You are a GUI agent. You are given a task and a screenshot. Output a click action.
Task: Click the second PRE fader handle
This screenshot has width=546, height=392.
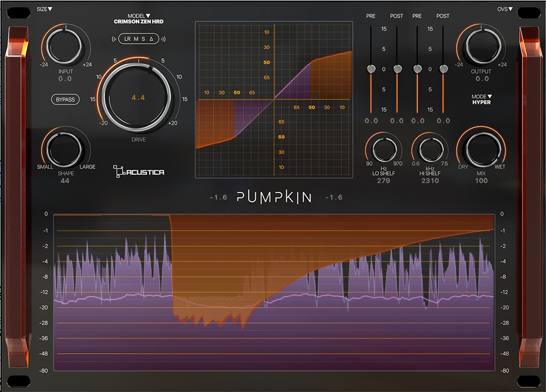(417, 69)
